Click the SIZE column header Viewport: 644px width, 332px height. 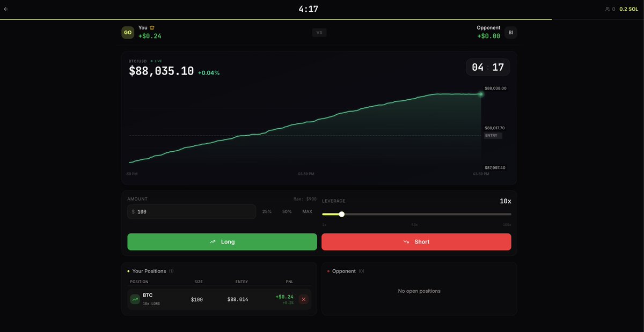199,282
